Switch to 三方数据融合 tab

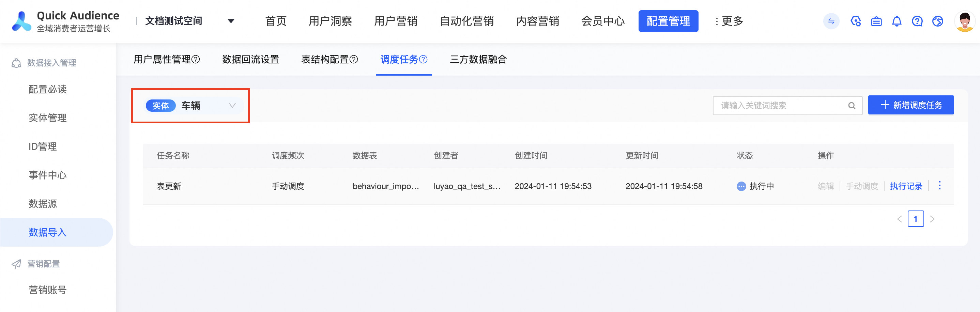[x=478, y=59]
